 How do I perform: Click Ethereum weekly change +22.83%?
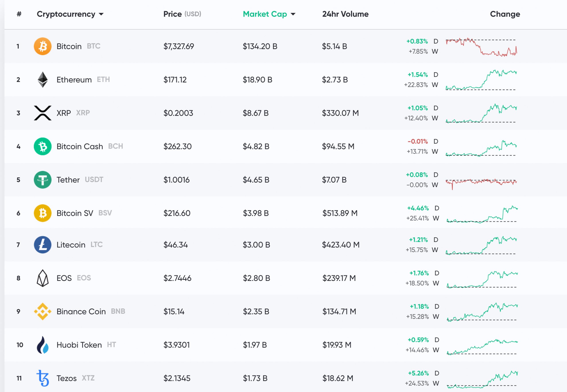(416, 85)
